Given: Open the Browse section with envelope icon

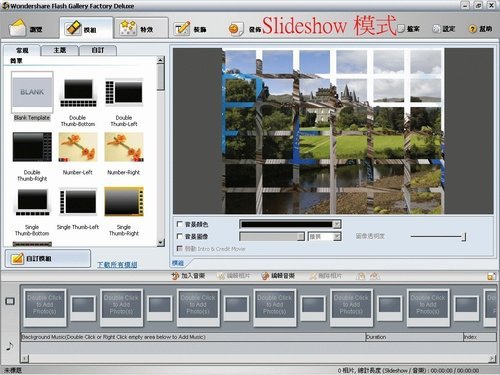Looking at the screenshot, I should tap(27, 28).
